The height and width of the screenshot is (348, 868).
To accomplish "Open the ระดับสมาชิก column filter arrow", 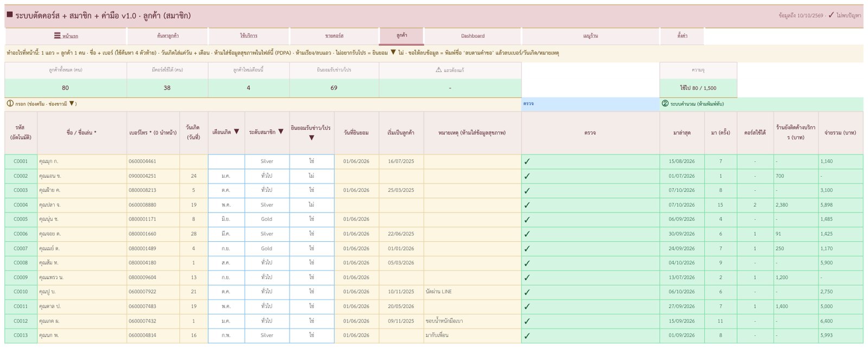I will point(281,132).
